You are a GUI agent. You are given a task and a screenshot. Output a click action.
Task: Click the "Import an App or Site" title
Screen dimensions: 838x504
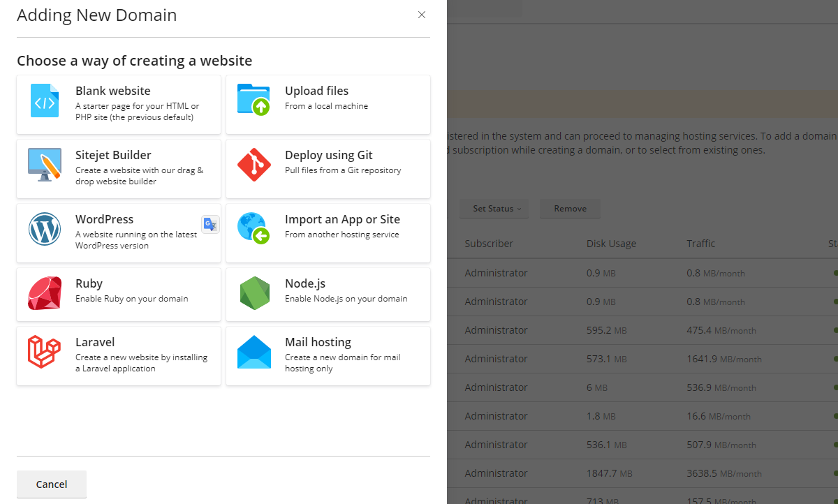343,219
